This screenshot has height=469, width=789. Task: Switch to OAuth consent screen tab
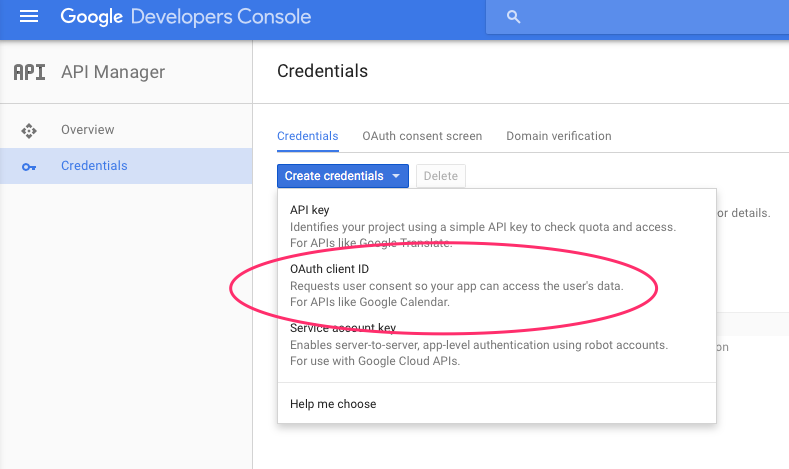tap(422, 136)
